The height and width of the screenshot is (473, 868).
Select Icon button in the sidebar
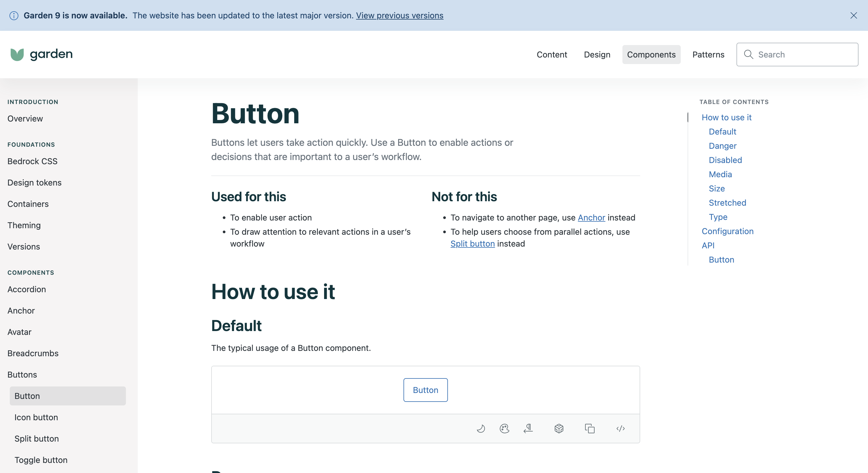click(36, 417)
